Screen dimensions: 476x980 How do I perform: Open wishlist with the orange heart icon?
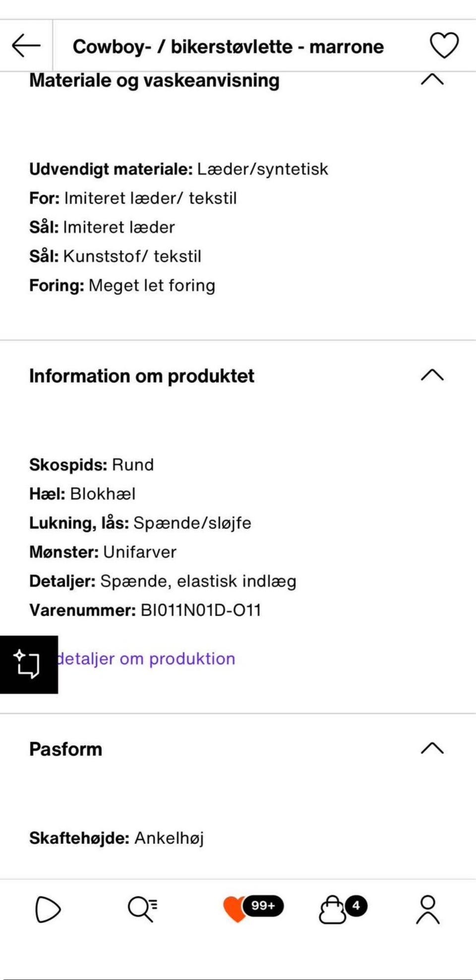(235, 909)
